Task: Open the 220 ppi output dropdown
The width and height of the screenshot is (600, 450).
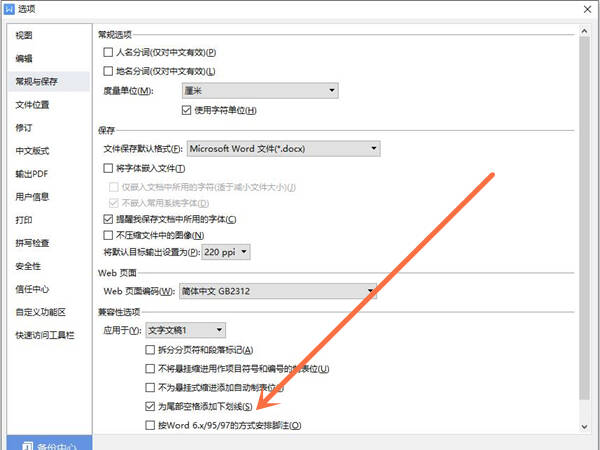Action: point(226,252)
